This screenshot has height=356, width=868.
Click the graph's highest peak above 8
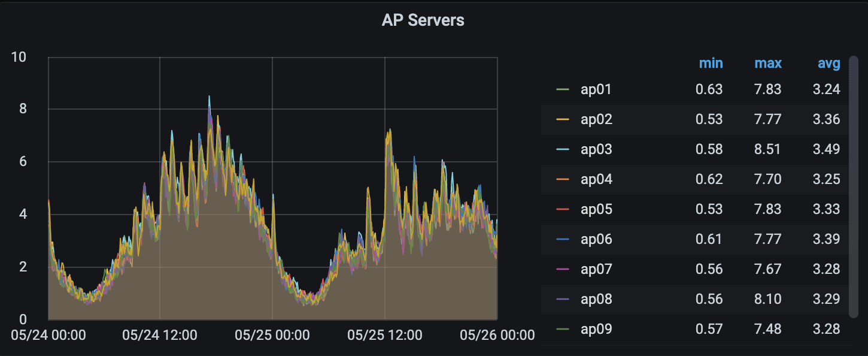pyautogui.click(x=209, y=97)
